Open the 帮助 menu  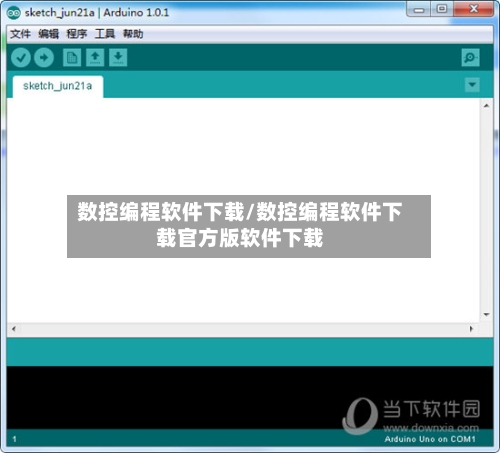tap(133, 34)
